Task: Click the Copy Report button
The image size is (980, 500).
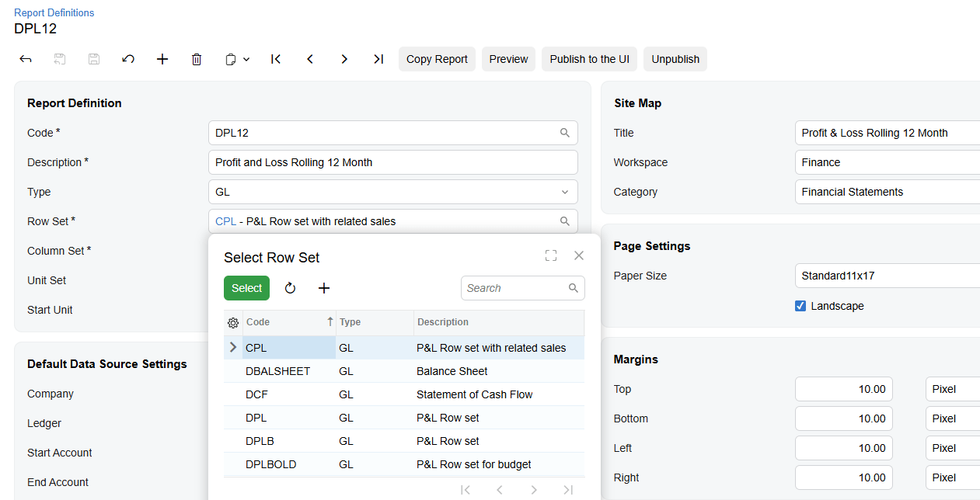Action: click(437, 59)
